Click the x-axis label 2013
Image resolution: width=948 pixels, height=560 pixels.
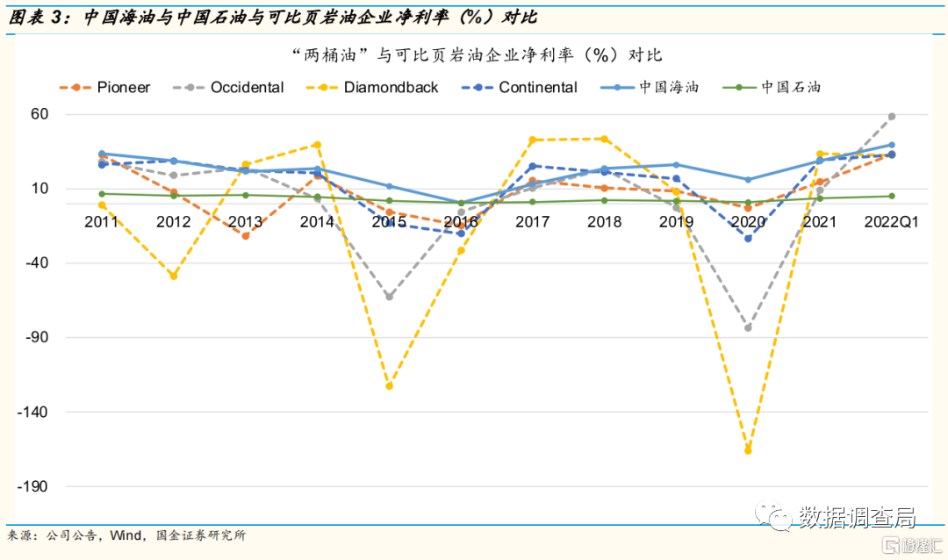[x=246, y=222]
